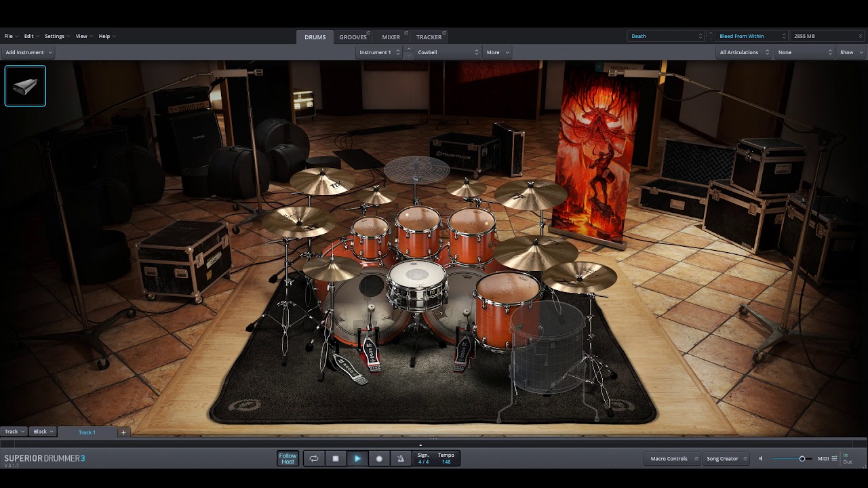Screen dimensions: 868x488
Task: Click the MIDI In/Out indicator
Action: click(x=848, y=459)
